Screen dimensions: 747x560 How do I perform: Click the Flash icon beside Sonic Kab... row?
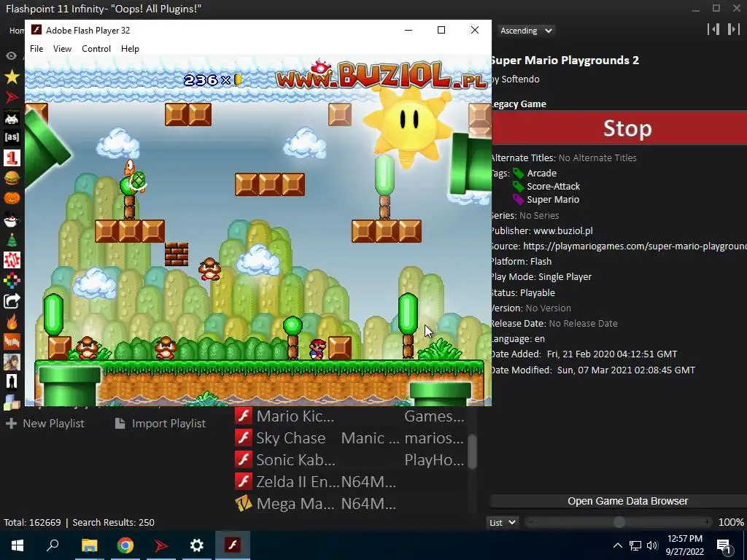point(244,459)
